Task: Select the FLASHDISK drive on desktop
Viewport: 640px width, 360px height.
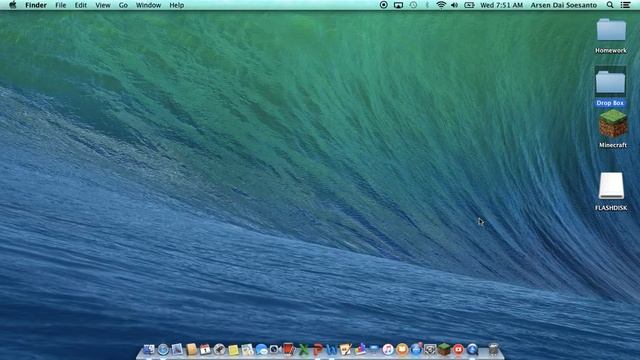Action: point(611,191)
